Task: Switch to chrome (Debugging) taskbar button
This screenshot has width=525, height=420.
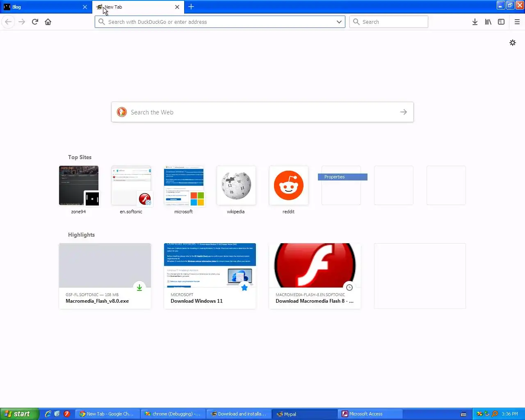Action: (173, 414)
